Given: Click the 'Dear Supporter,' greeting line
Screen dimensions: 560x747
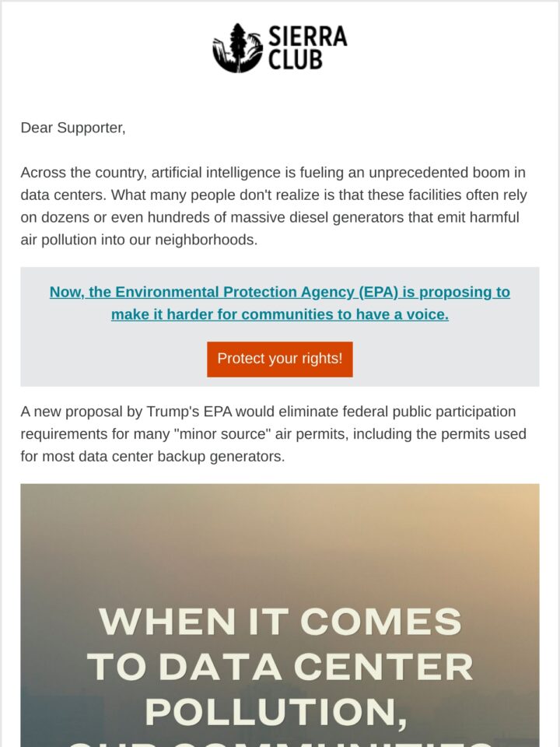Looking at the screenshot, I should [73, 128].
